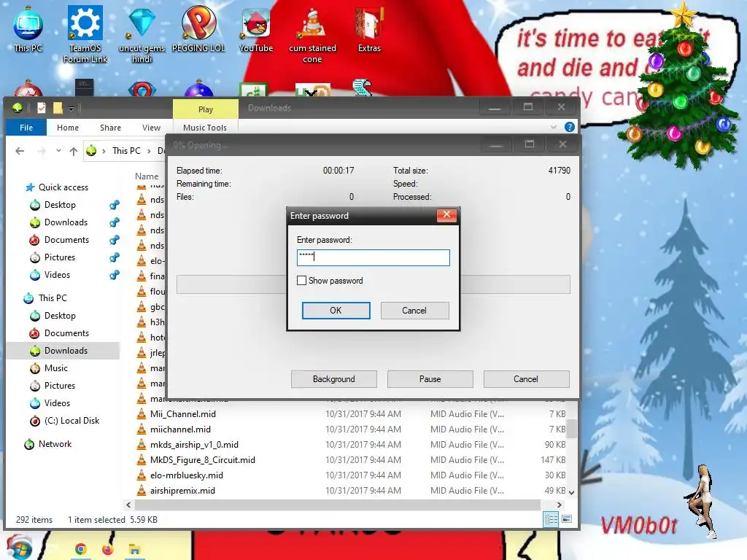The height and width of the screenshot is (560, 747).
Task: Click pin icon next to Quick access Pictures
Action: click(x=115, y=257)
